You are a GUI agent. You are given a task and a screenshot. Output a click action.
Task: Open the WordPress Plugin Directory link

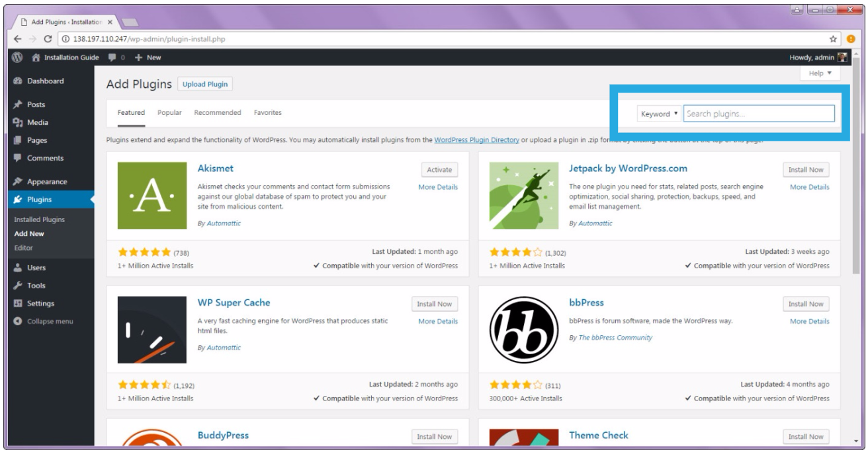point(476,139)
